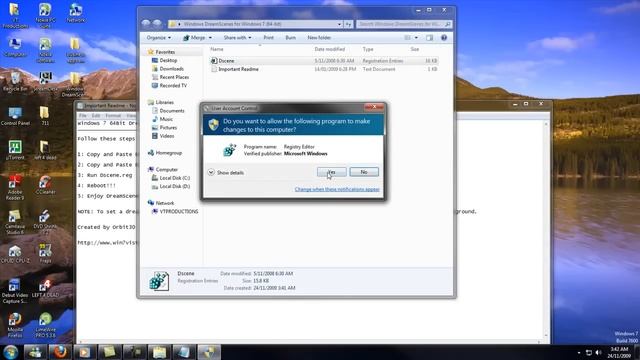Open the Organize dropdown in Explorer toolbar
Viewport: 640px width, 360px height.
(x=159, y=38)
